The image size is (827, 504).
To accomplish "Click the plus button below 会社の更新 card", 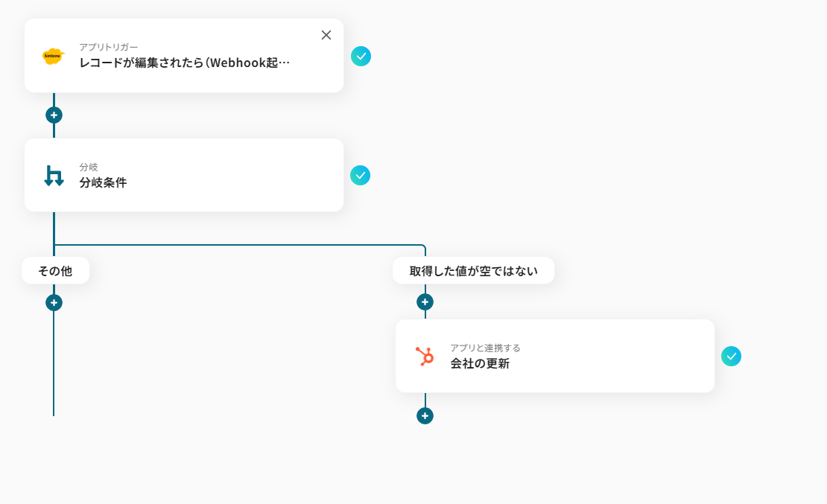I will 424,415.
